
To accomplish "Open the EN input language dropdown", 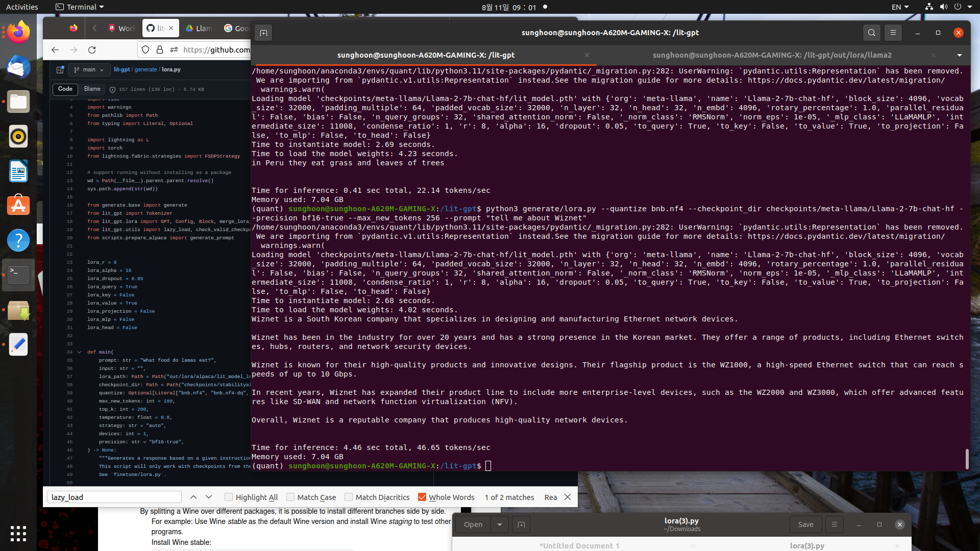I will [900, 7].
